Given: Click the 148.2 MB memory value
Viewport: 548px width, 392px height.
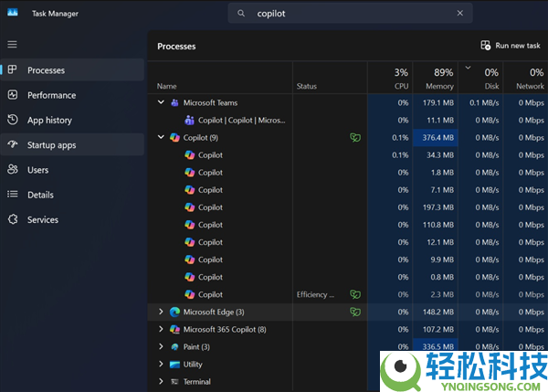Looking at the screenshot, I should [437, 312].
